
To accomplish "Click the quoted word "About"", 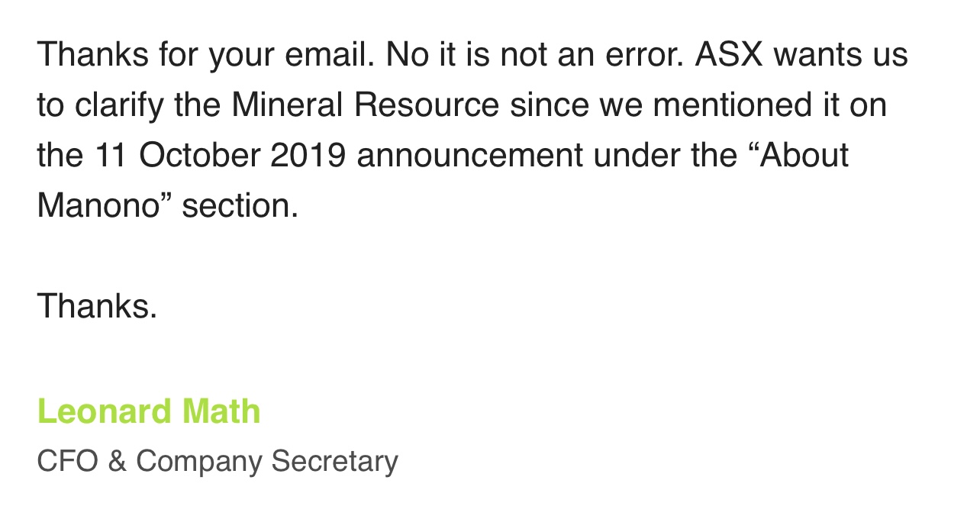I will click(x=801, y=156).
